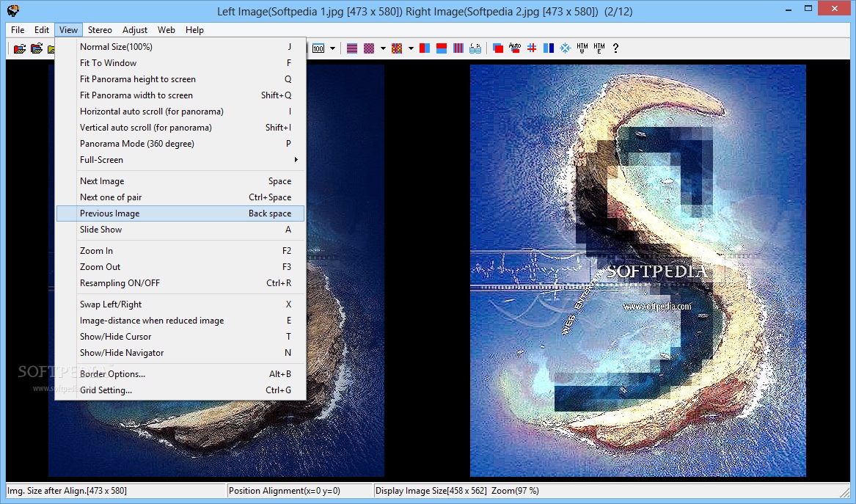Toggle Panorama Mode (360 degree)
The height and width of the screenshot is (504, 856).
[180, 144]
